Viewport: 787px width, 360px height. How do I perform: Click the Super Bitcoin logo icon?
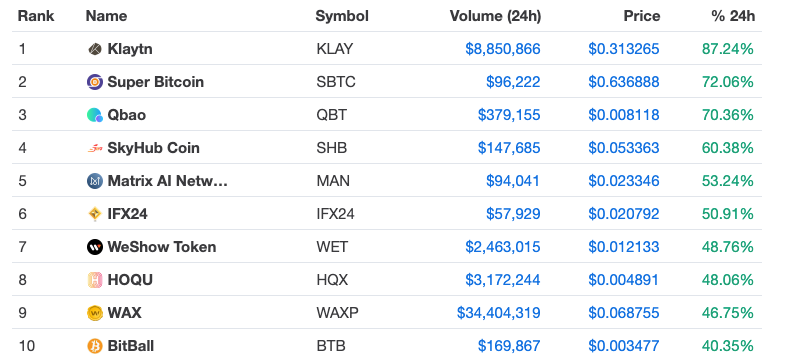pyautogui.click(x=94, y=82)
